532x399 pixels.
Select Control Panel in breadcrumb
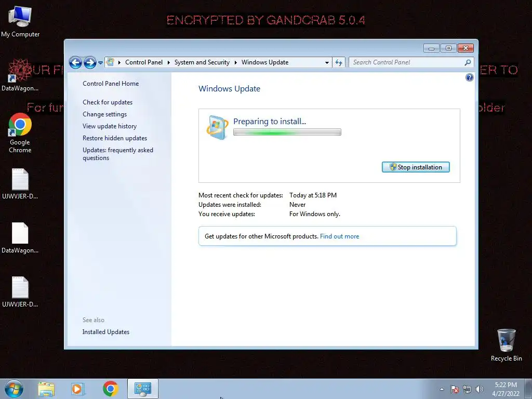coord(144,62)
